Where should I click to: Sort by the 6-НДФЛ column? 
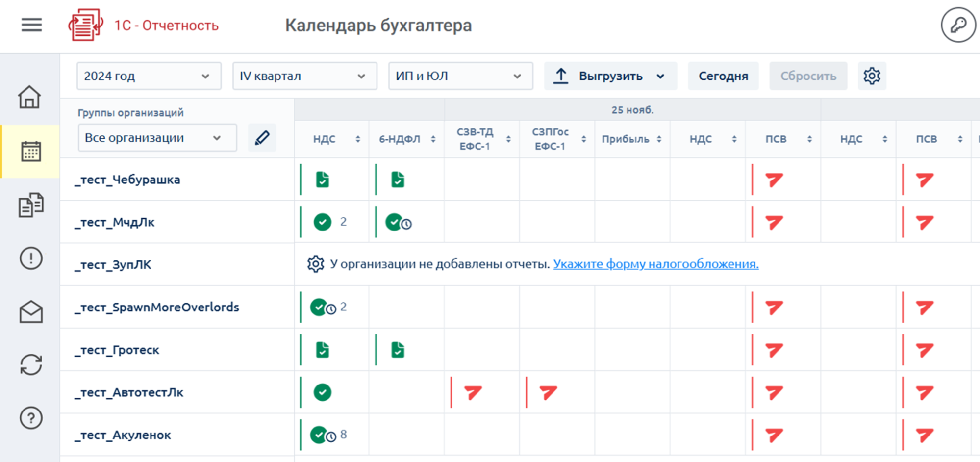[433, 139]
